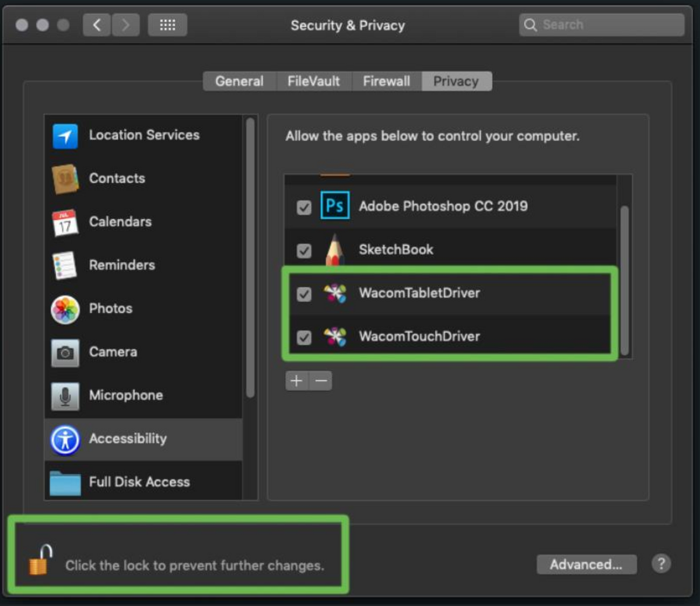Click the Contacts book icon
This screenshot has height=606, width=700.
[65, 179]
